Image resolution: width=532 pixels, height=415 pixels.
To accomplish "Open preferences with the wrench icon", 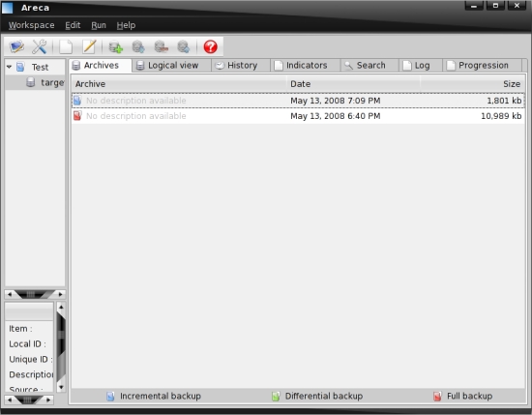I will (x=39, y=46).
